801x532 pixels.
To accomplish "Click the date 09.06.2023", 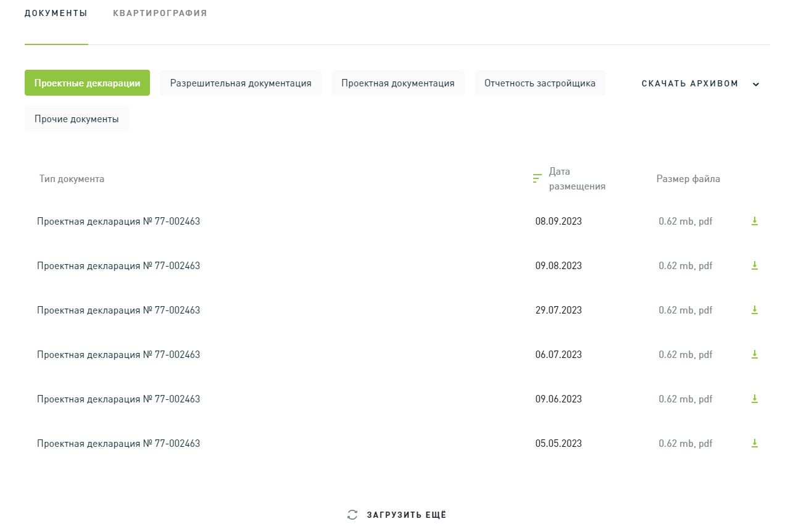I will point(558,399).
